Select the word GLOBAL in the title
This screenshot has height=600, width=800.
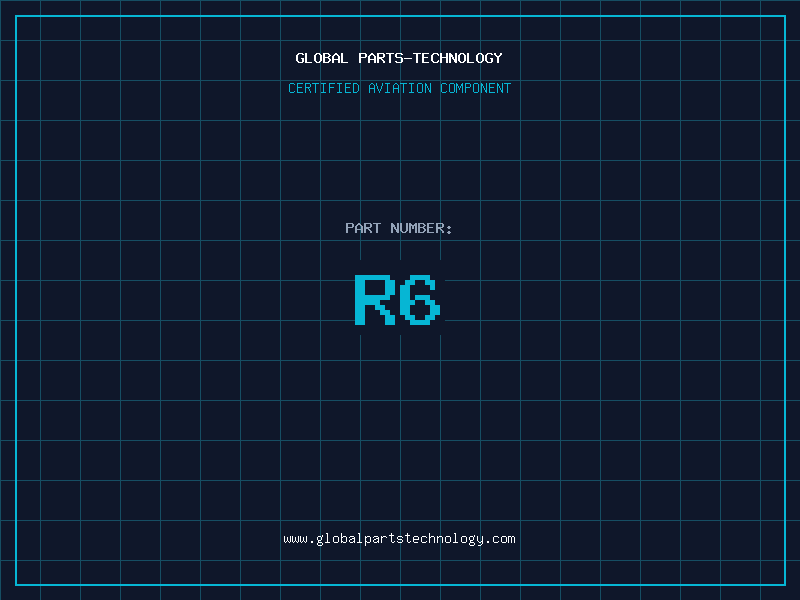pos(322,59)
